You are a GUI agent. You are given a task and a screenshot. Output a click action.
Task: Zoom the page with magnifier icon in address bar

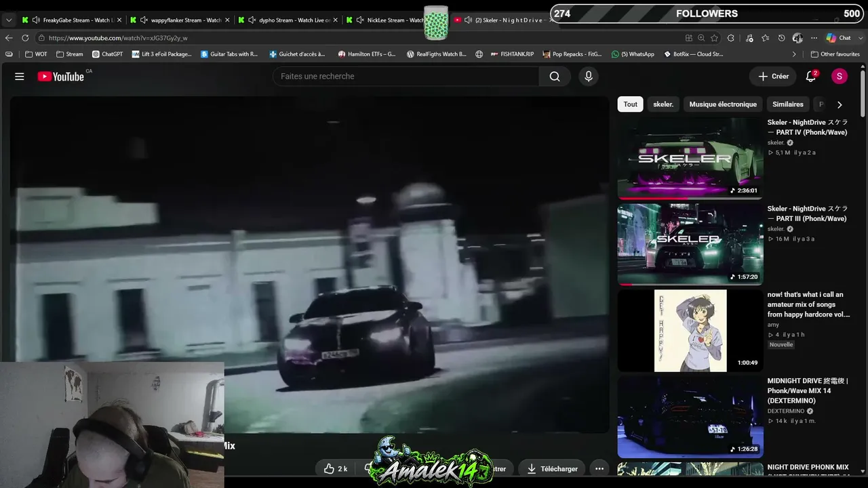pyautogui.click(x=701, y=38)
